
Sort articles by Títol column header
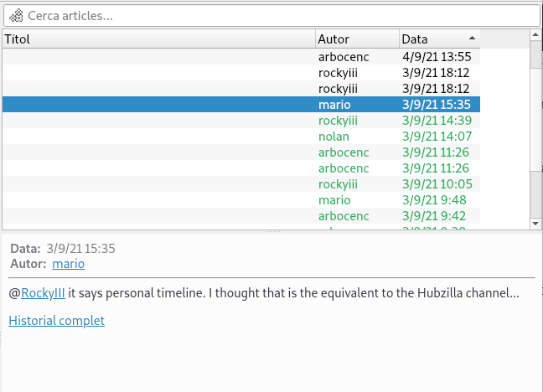159,39
